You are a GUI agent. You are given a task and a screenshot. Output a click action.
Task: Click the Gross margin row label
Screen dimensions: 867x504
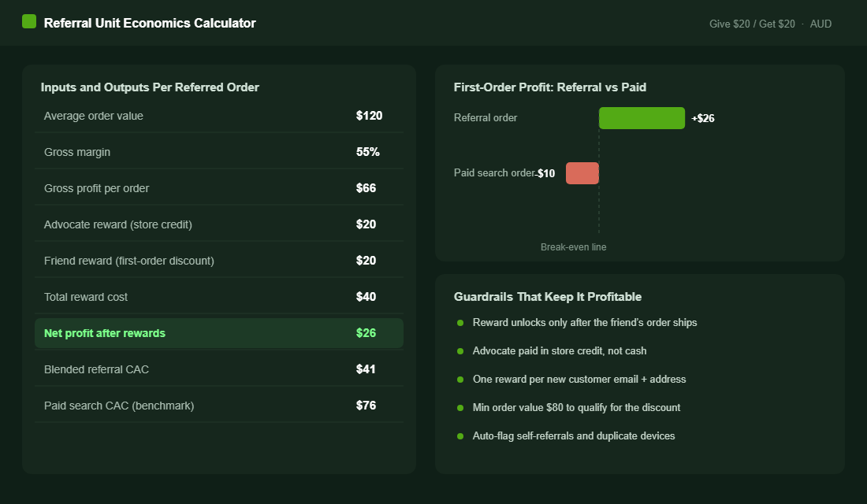click(x=77, y=152)
